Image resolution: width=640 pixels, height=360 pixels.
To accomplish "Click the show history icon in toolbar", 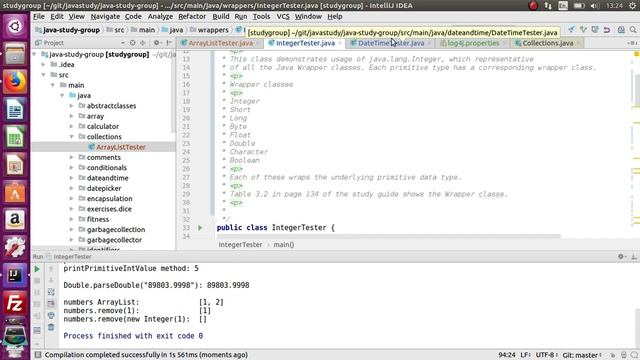I will point(595,30).
